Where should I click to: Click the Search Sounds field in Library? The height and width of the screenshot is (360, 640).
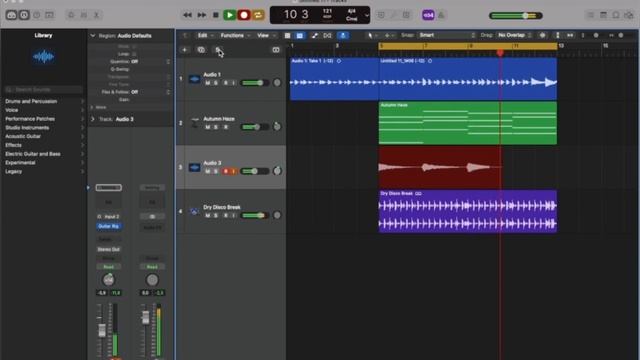click(x=44, y=89)
